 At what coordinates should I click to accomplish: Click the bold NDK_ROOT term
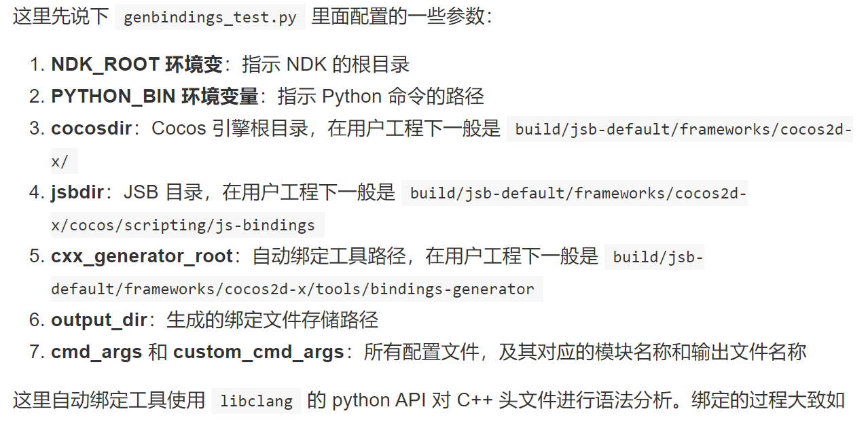[x=105, y=65]
